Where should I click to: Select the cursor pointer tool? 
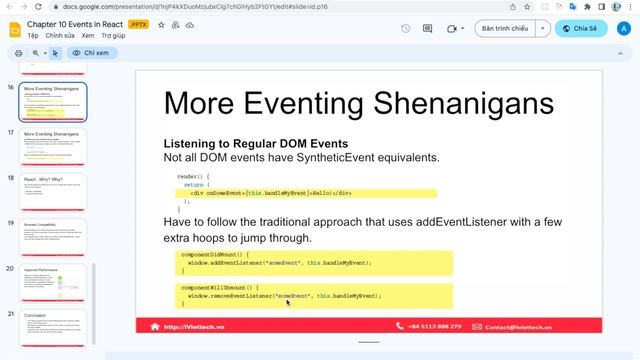click(55, 53)
